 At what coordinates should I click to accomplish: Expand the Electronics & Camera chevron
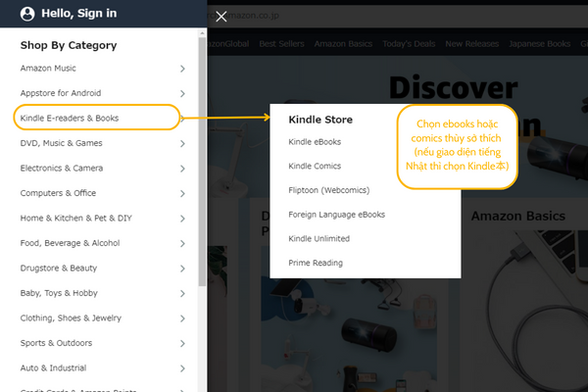point(182,169)
